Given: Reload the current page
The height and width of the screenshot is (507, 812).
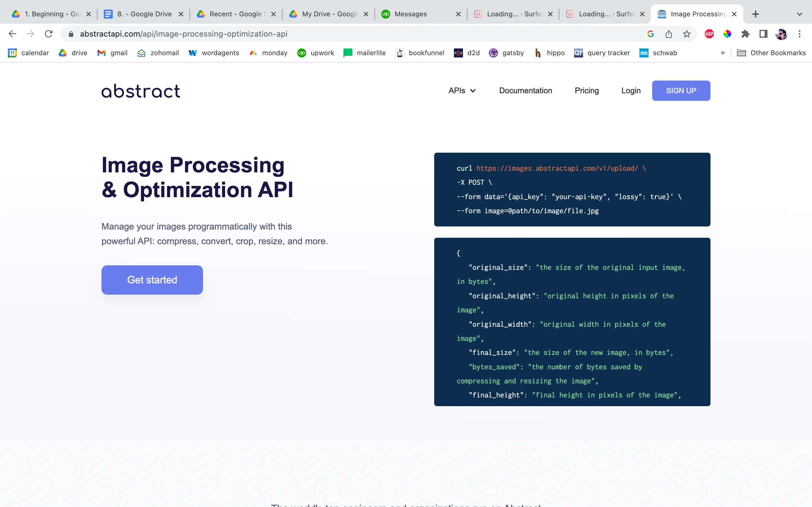Looking at the screenshot, I should click(x=49, y=34).
